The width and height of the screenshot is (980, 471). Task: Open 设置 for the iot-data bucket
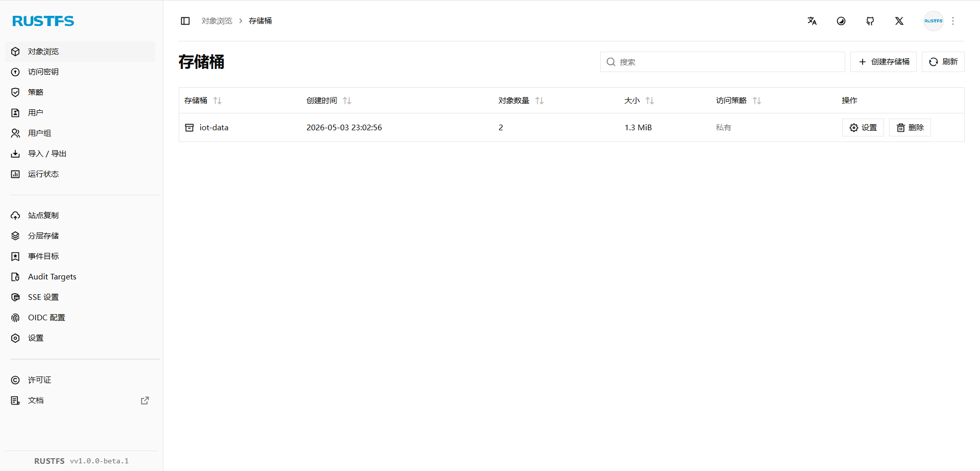pos(863,128)
